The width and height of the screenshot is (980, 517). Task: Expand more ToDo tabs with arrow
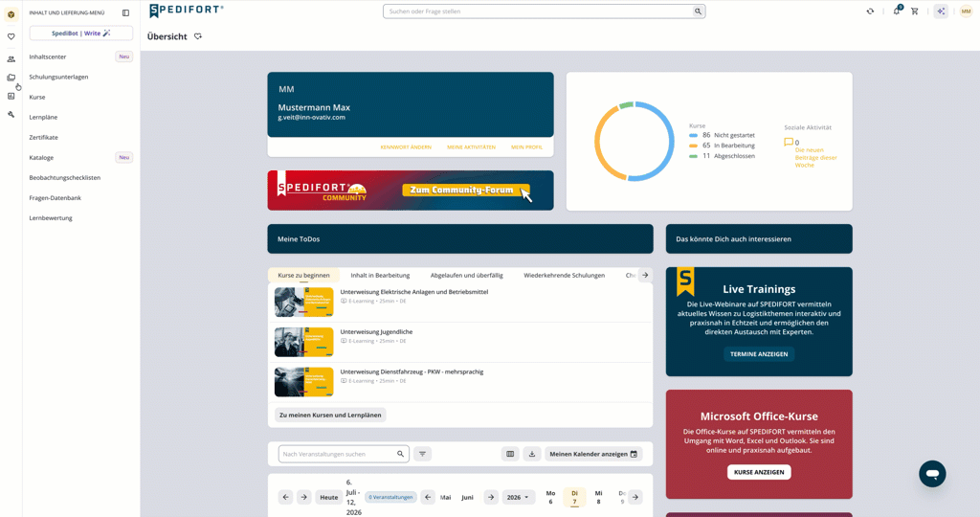(645, 275)
